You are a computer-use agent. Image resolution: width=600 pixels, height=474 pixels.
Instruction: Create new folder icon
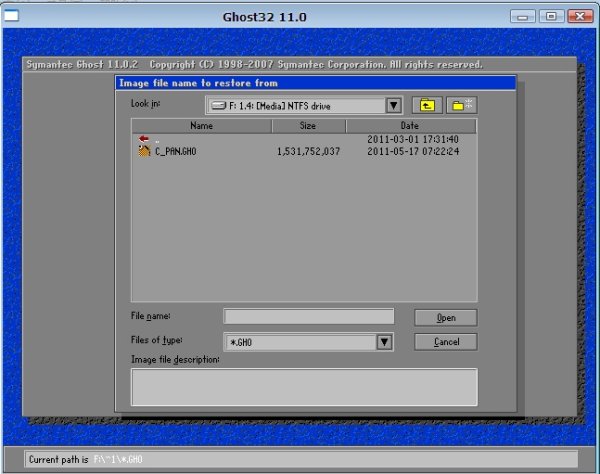pyautogui.click(x=462, y=105)
